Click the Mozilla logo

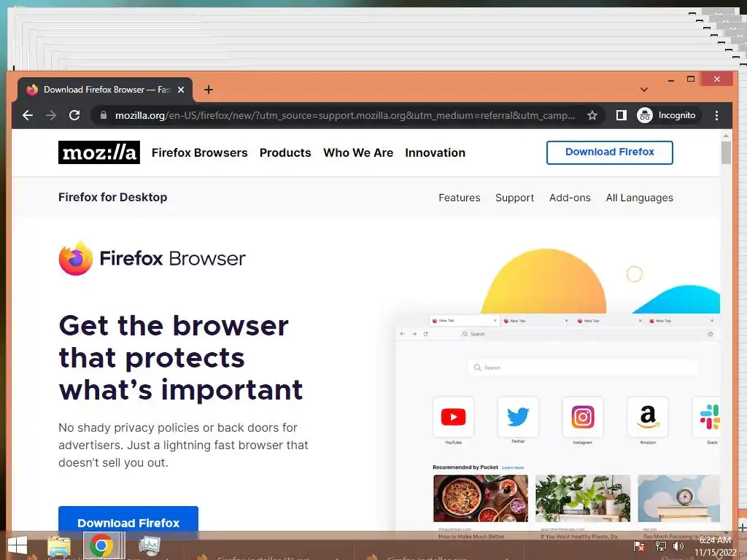coord(99,152)
